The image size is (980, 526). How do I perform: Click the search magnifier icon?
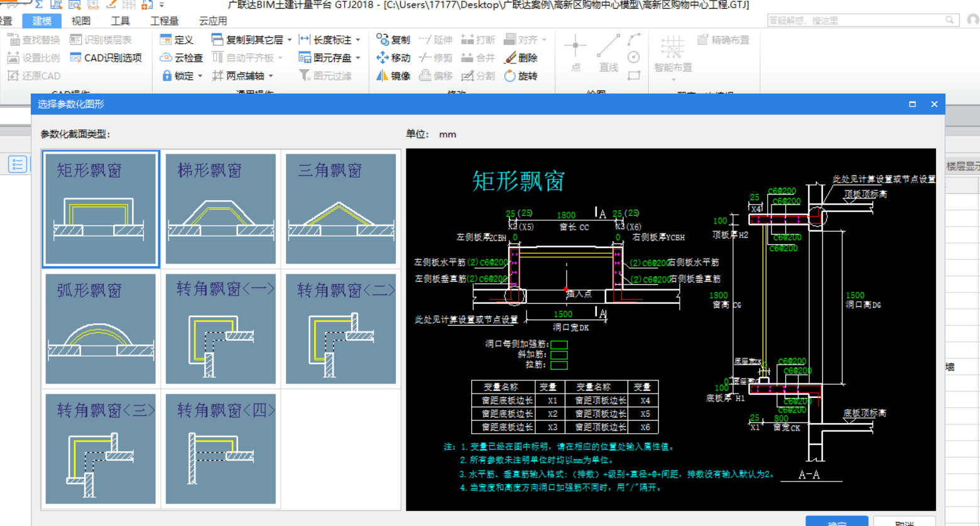(950, 20)
